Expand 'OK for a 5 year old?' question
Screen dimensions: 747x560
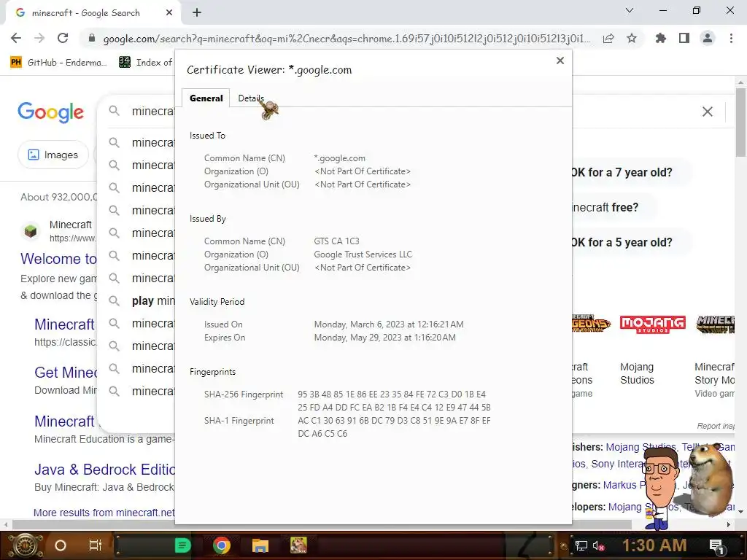pyautogui.click(x=622, y=242)
